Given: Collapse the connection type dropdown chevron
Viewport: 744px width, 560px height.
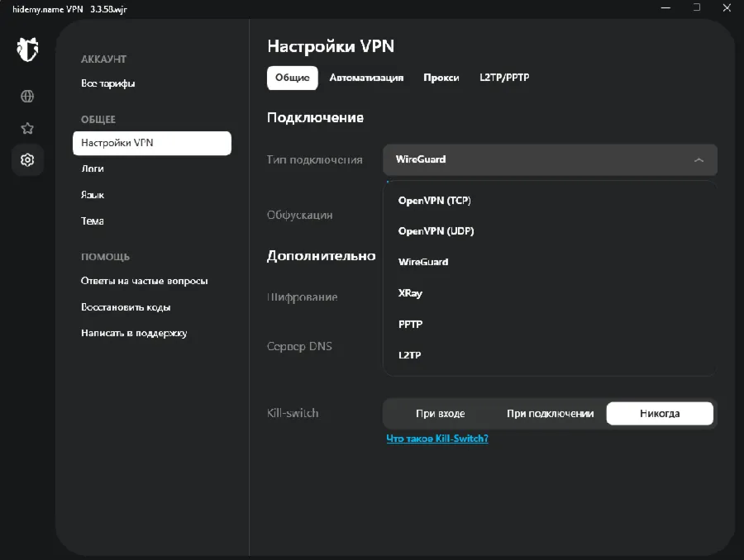Looking at the screenshot, I should tap(699, 160).
